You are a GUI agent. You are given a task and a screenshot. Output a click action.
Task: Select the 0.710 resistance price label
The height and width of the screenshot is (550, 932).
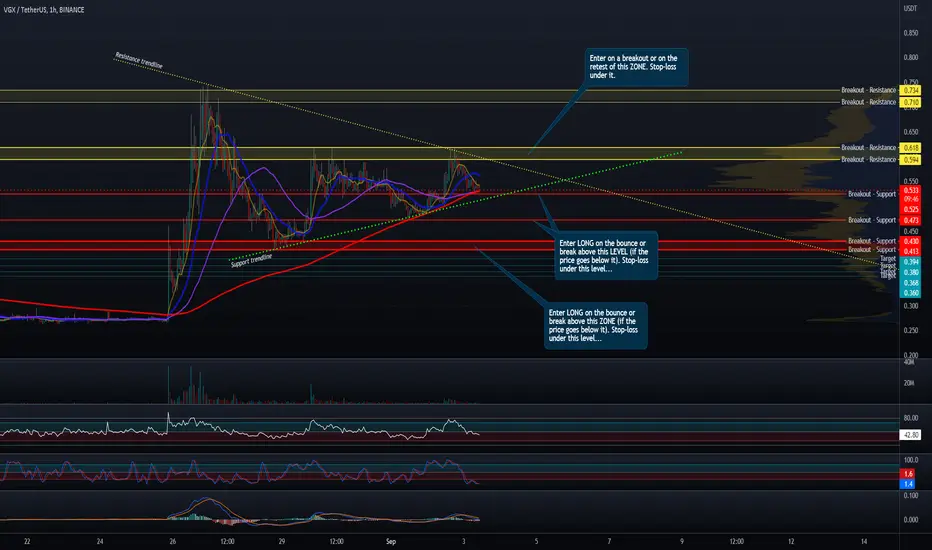click(x=910, y=102)
